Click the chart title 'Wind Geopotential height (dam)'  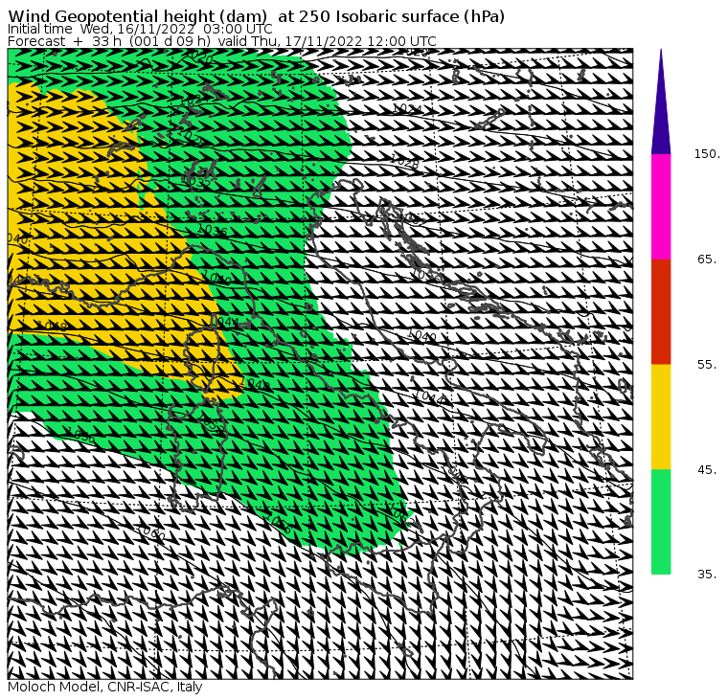(x=137, y=16)
